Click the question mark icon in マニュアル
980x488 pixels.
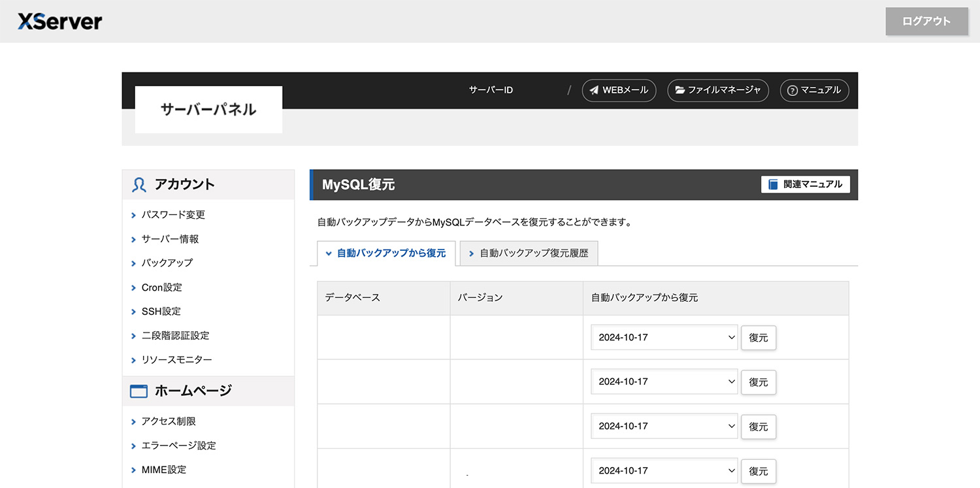point(792,91)
